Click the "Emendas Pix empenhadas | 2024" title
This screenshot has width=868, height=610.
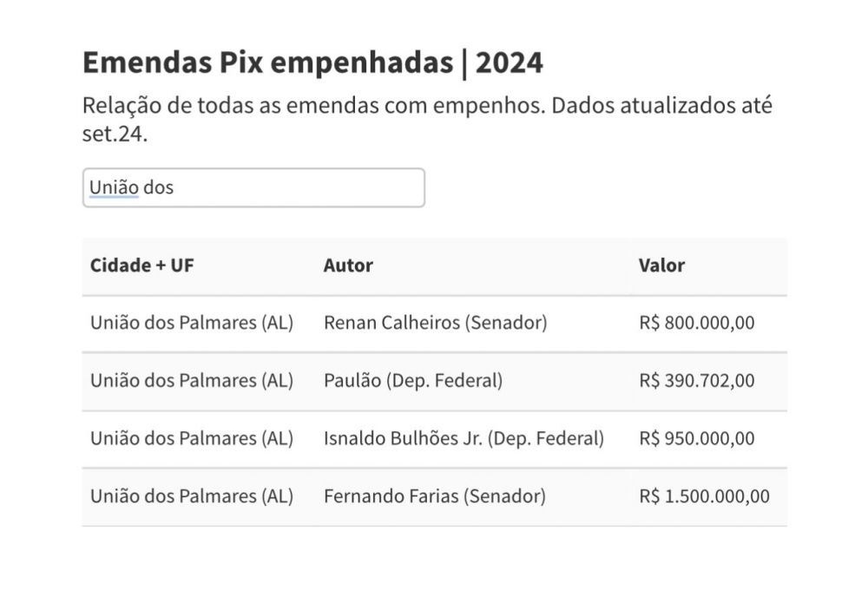coord(312,62)
